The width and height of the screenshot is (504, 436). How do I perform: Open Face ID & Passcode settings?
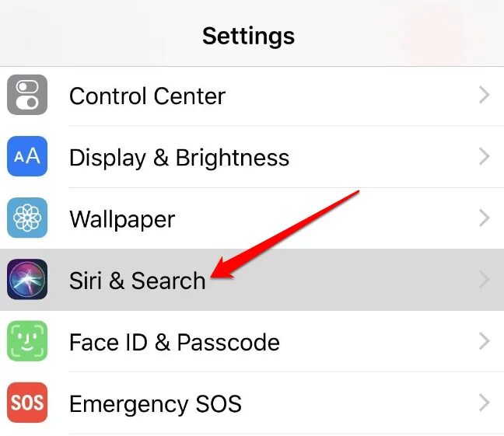tap(252, 341)
